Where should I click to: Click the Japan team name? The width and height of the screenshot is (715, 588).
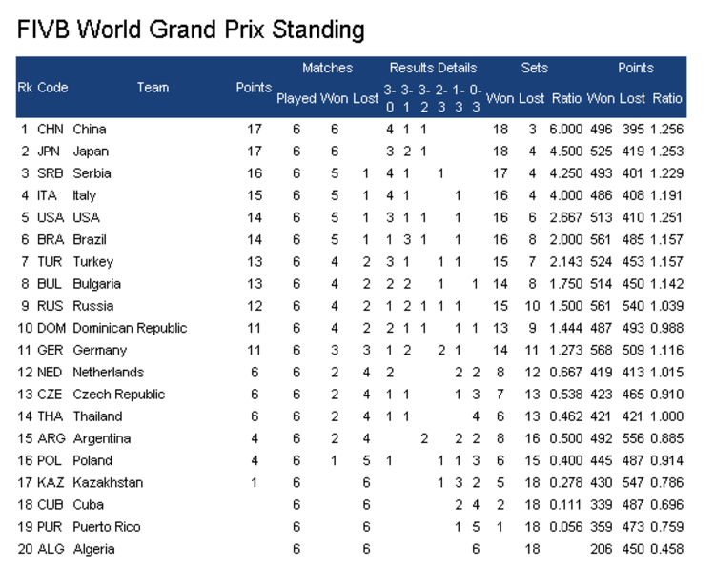click(91, 152)
